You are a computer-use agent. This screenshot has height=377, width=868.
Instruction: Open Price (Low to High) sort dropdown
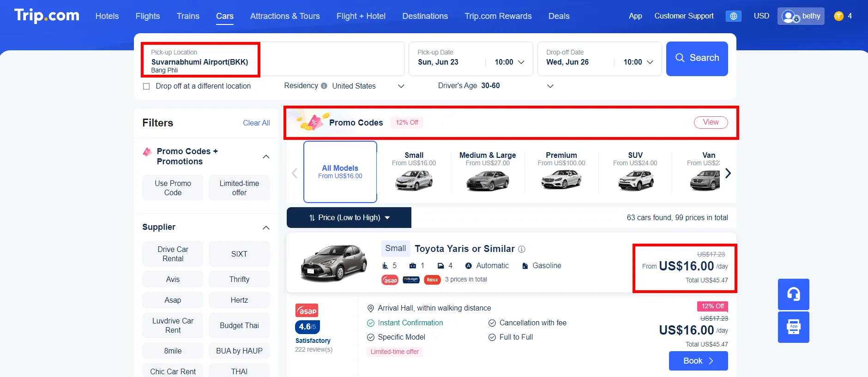(349, 218)
